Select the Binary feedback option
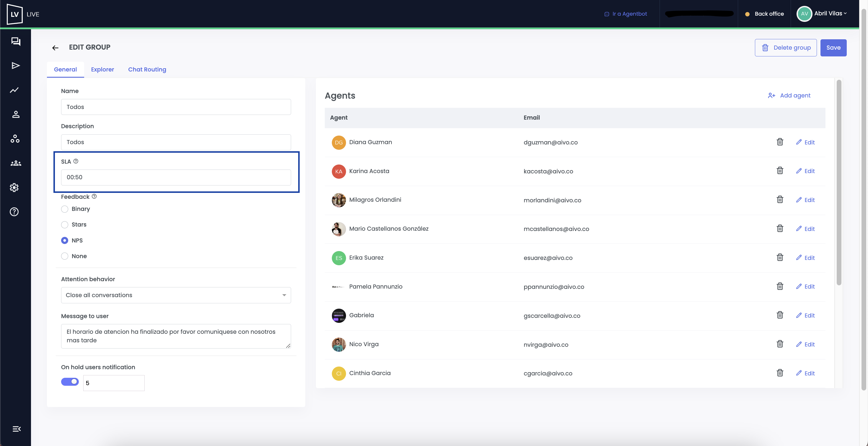 coord(64,209)
